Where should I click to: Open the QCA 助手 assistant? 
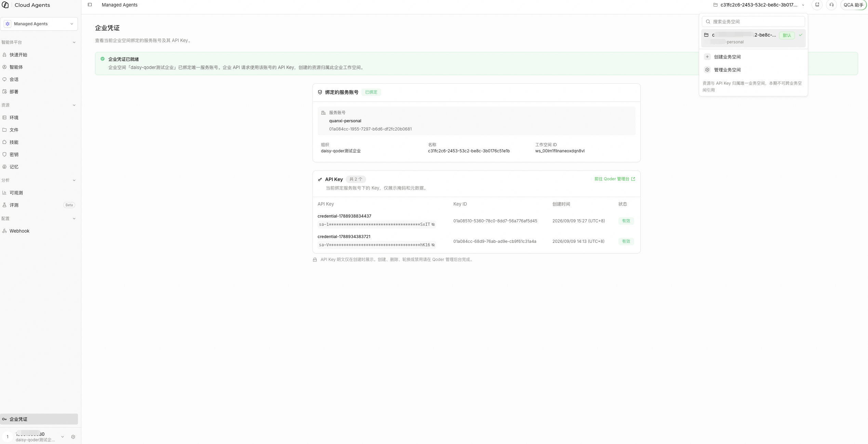click(x=853, y=5)
